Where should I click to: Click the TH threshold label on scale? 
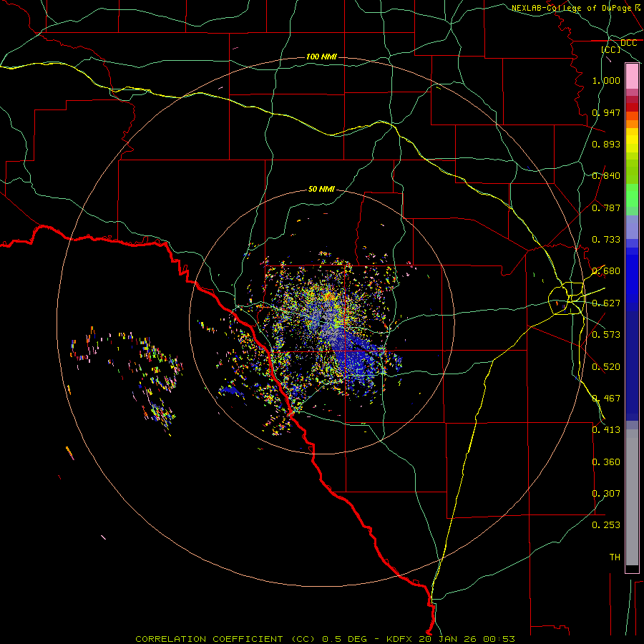615,557
